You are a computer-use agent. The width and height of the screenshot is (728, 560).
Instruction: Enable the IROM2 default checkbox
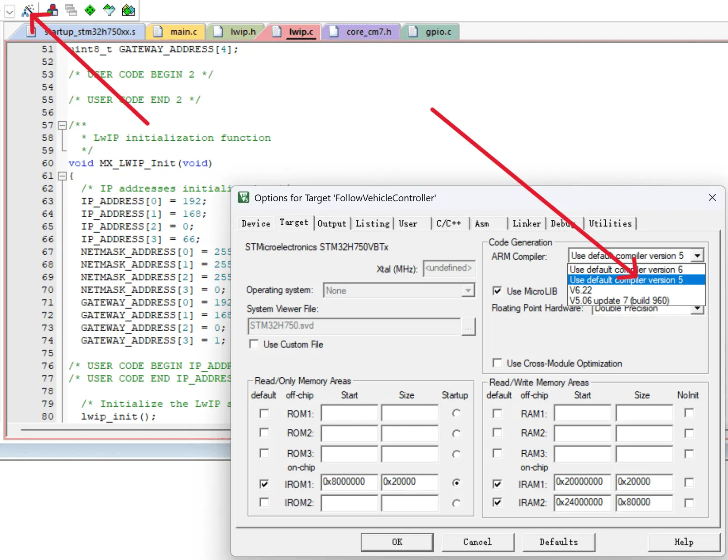264,503
